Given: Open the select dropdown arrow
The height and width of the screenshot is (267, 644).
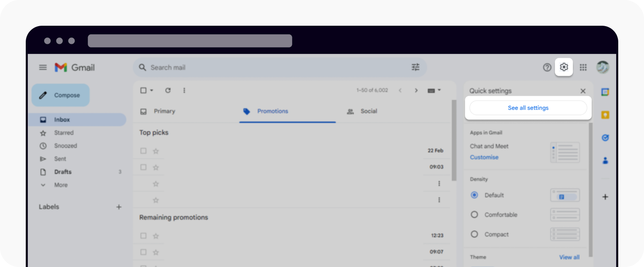Looking at the screenshot, I should click(x=152, y=90).
